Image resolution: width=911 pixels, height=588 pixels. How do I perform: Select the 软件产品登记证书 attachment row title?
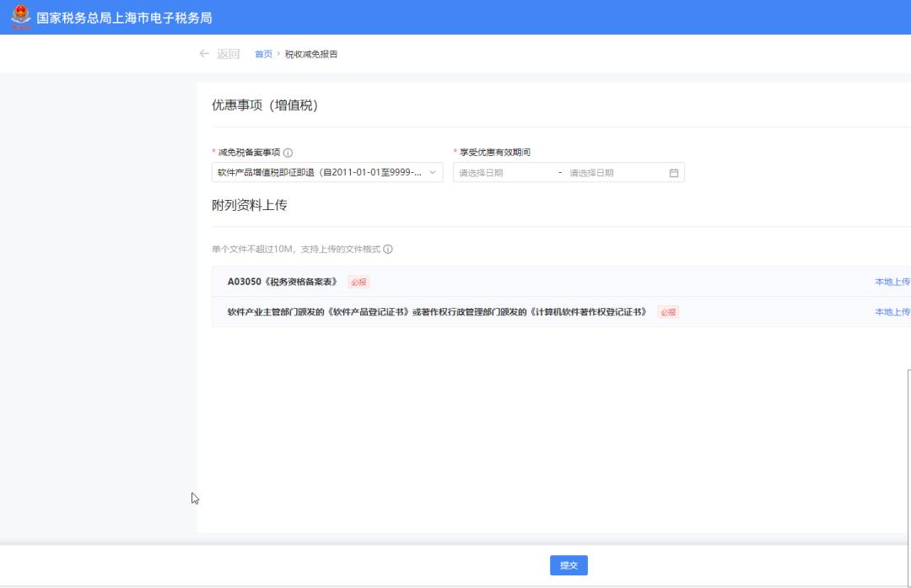pyautogui.click(x=437, y=312)
